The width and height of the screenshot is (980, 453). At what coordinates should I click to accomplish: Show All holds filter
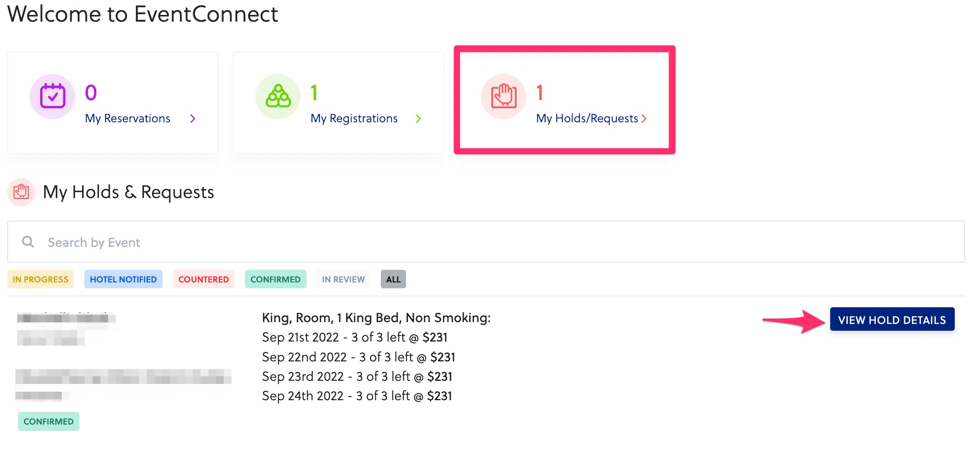point(393,279)
